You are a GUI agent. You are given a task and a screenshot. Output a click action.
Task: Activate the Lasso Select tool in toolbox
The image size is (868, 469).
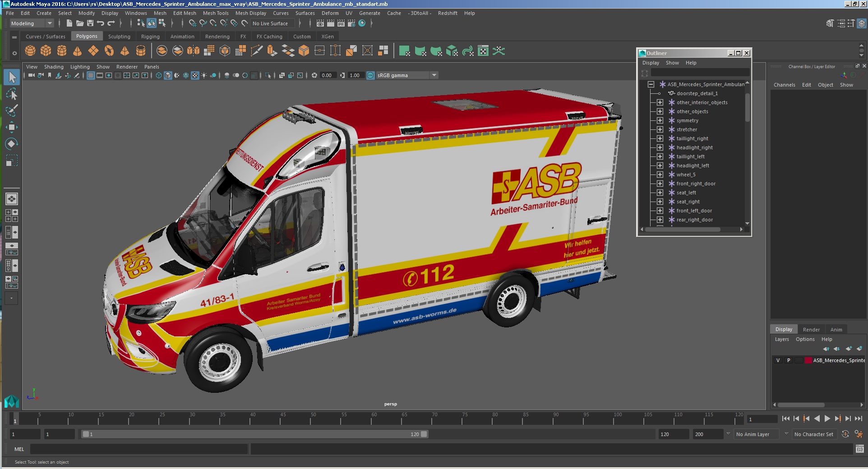(x=12, y=94)
